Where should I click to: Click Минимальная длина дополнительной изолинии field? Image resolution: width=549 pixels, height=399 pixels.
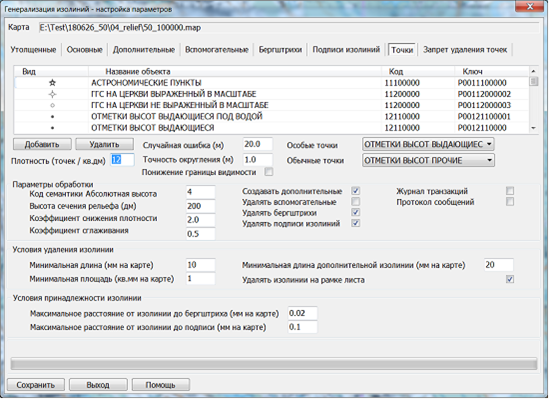[499, 265]
